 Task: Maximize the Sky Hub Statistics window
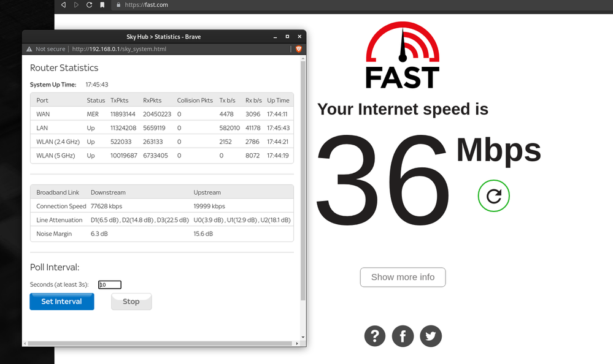point(287,37)
